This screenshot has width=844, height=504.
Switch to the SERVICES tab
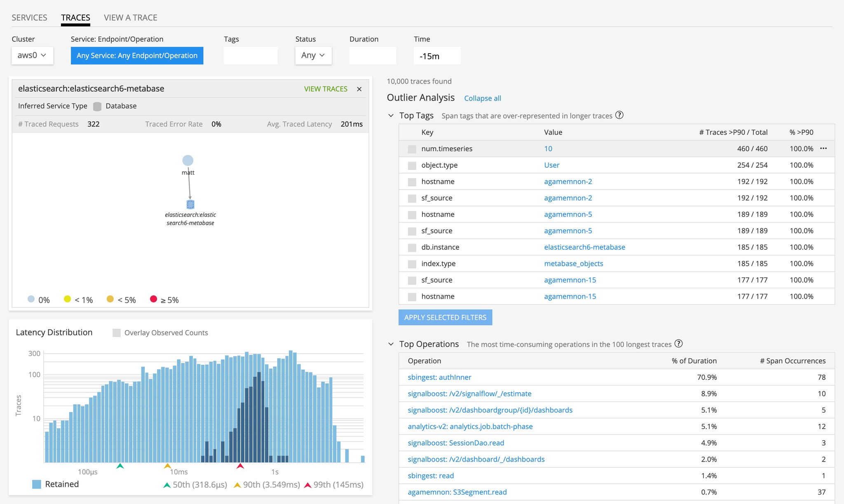29,18
